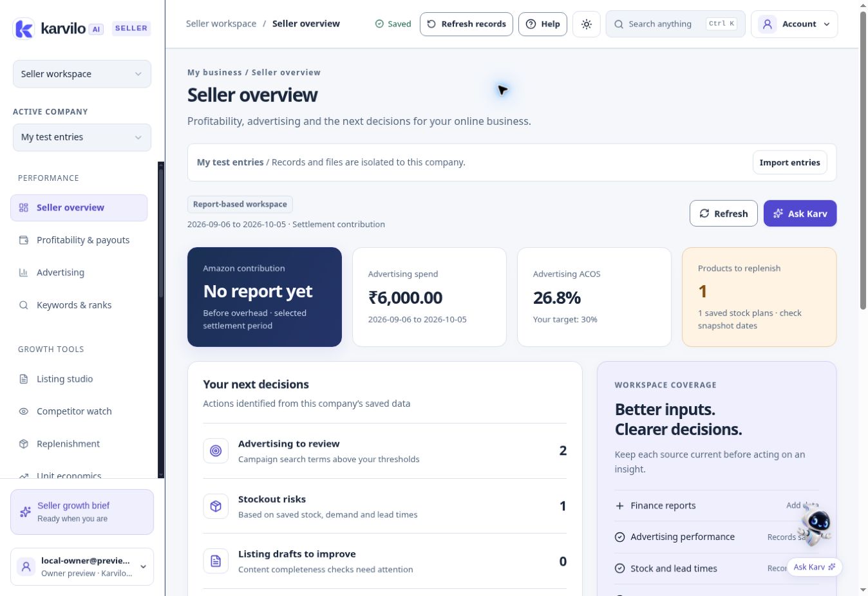
Task: Go to Advertising in sidebar
Action: pos(79,273)
